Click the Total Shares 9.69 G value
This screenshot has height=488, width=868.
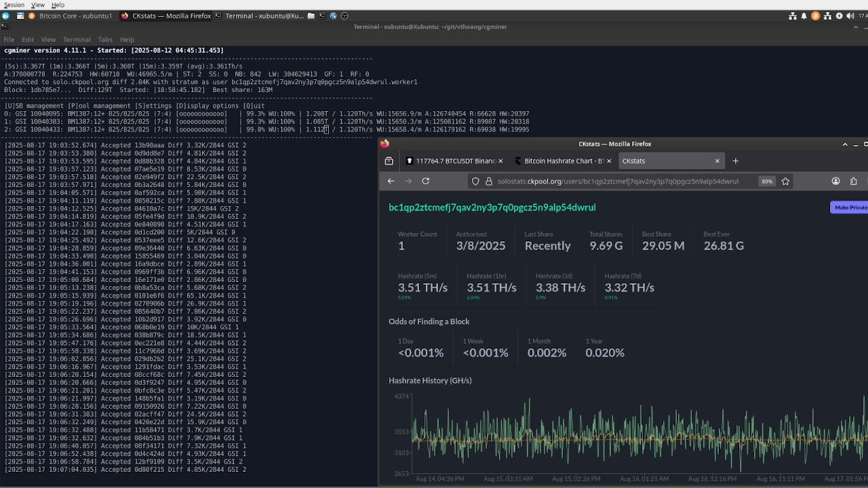click(x=606, y=245)
